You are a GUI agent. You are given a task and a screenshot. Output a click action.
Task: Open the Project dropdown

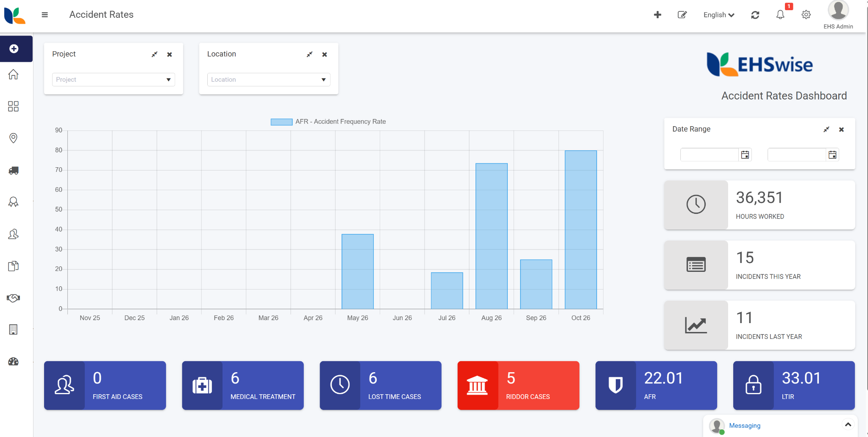pos(114,80)
